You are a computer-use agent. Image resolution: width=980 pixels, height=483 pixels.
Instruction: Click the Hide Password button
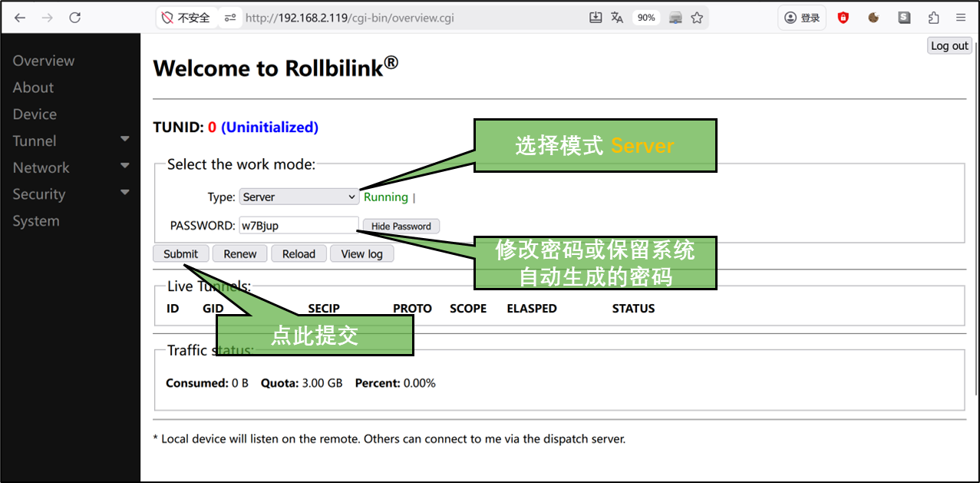pos(401,227)
